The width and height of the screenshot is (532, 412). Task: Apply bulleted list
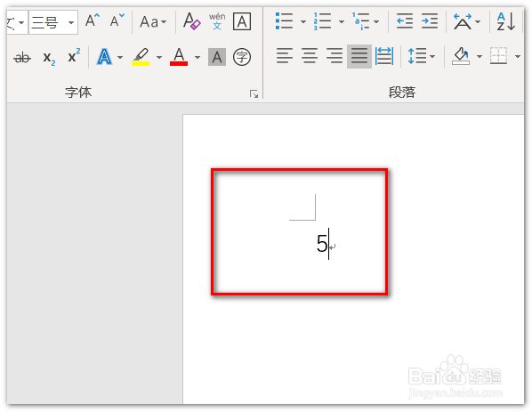285,21
